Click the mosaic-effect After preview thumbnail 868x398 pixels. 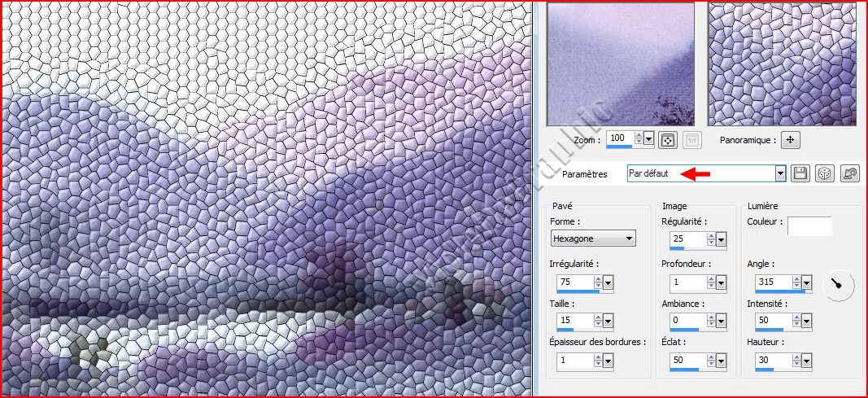(x=782, y=63)
